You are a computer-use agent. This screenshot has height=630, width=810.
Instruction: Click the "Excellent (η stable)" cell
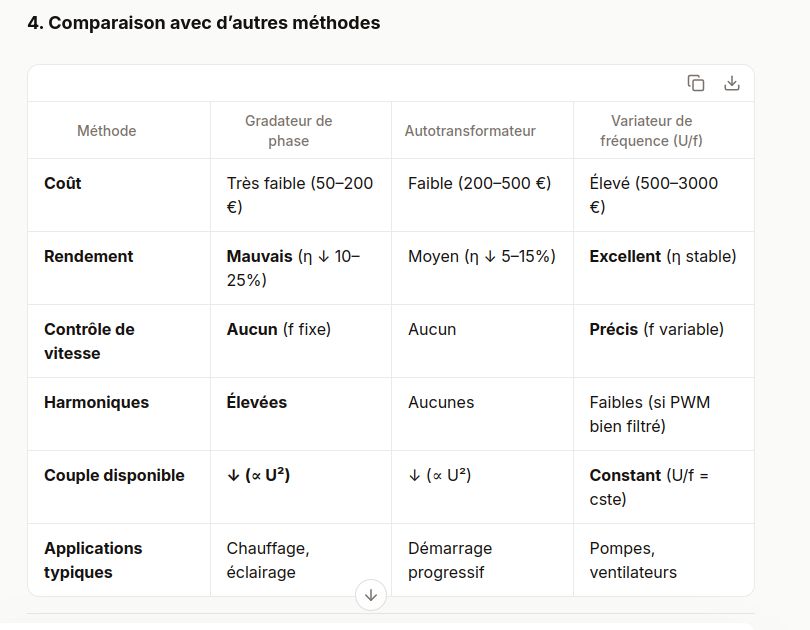(662, 256)
